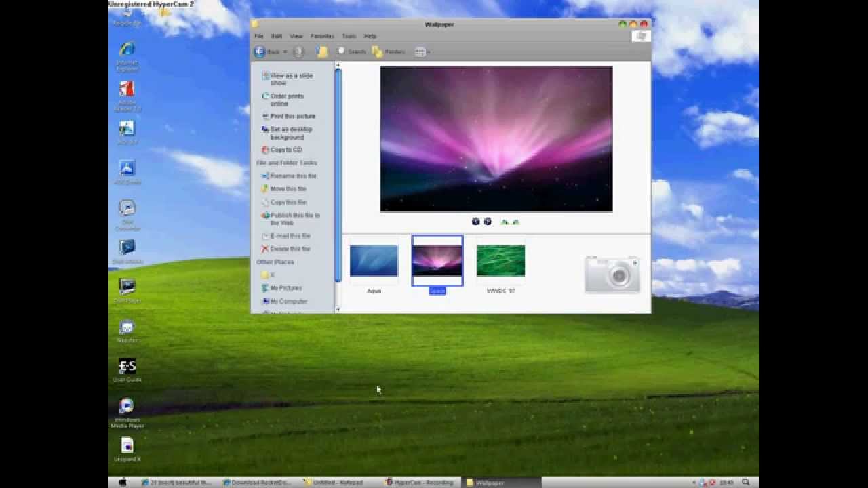Click Rename this file
The height and width of the screenshot is (488, 868).
[x=289, y=176]
